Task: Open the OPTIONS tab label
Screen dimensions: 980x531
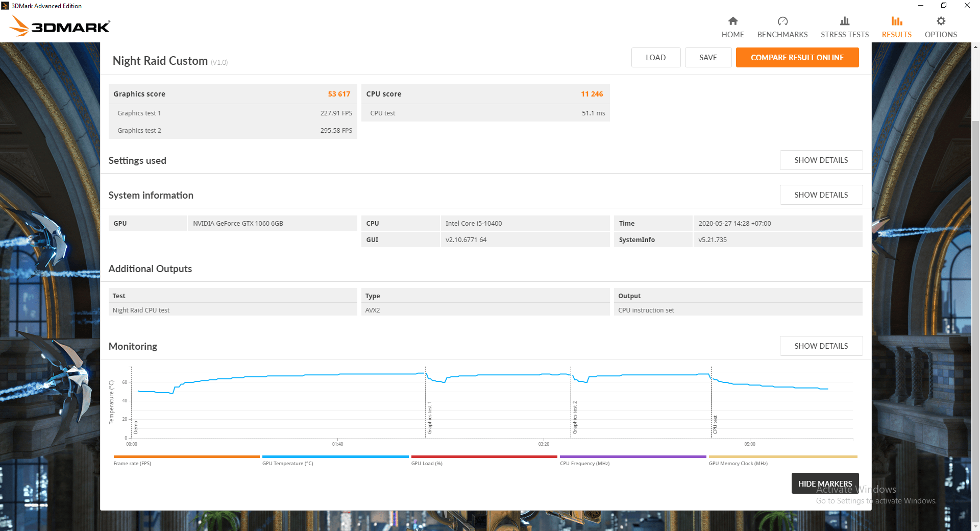Action: (941, 35)
